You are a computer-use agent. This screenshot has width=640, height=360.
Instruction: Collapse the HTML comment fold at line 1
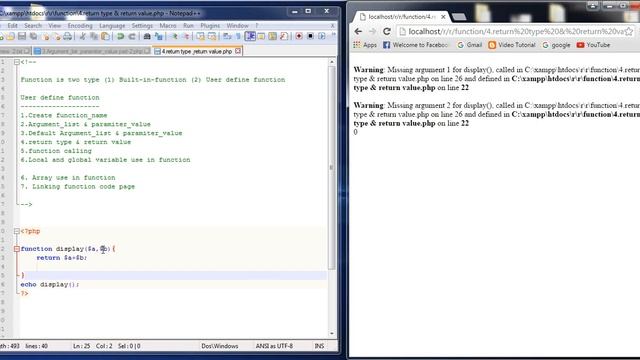coord(17,62)
